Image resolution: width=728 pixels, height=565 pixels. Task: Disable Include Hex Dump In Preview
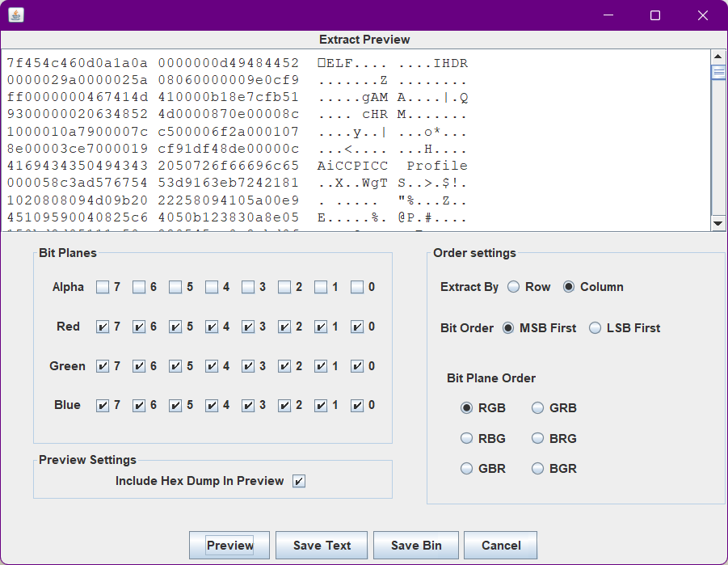(299, 482)
